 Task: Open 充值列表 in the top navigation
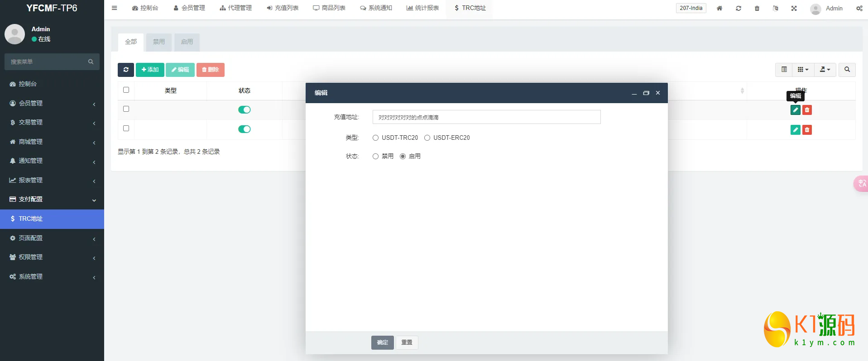pos(283,8)
